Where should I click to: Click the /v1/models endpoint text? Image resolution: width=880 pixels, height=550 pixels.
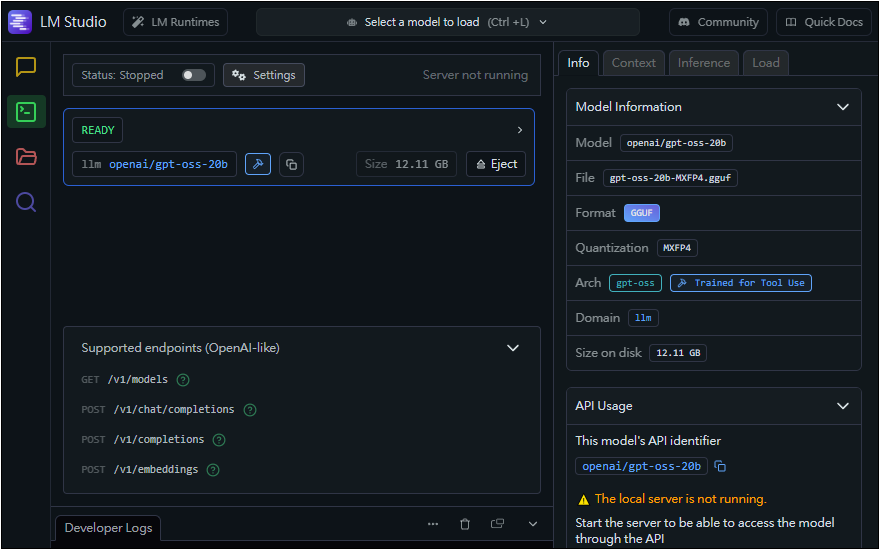(138, 380)
